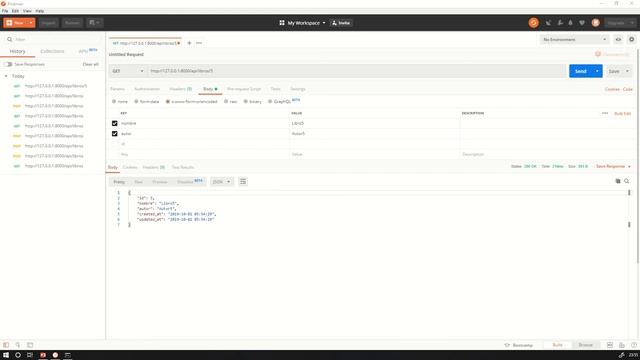The height and width of the screenshot is (360, 640).
Task: Open tab options ellipsis next to plus
Action: coord(199,43)
